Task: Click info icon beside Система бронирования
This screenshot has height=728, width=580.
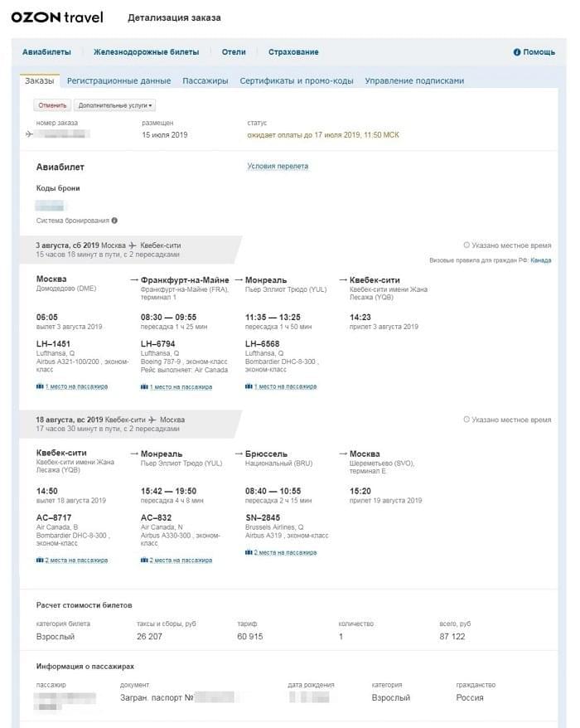Action: [114, 221]
